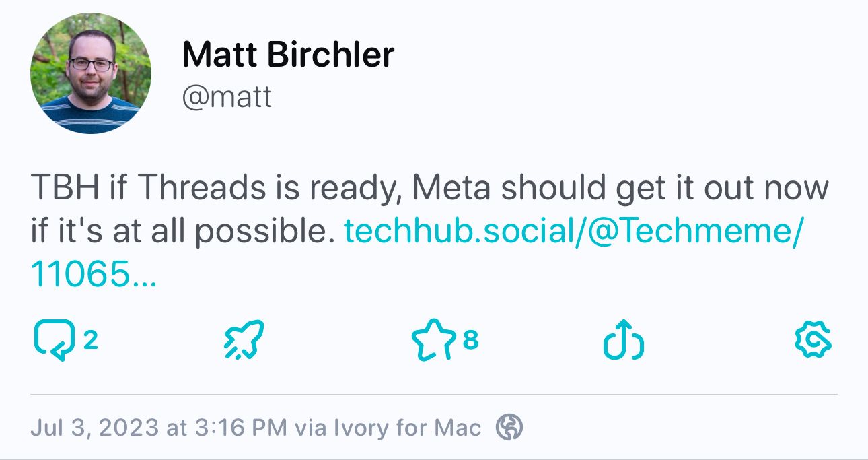Click the @matt handle
This screenshot has height=460, width=868.
coord(227,98)
